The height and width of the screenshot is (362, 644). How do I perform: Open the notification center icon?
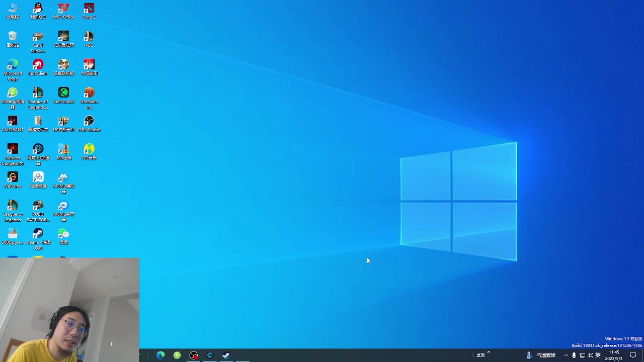coord(633,355)
